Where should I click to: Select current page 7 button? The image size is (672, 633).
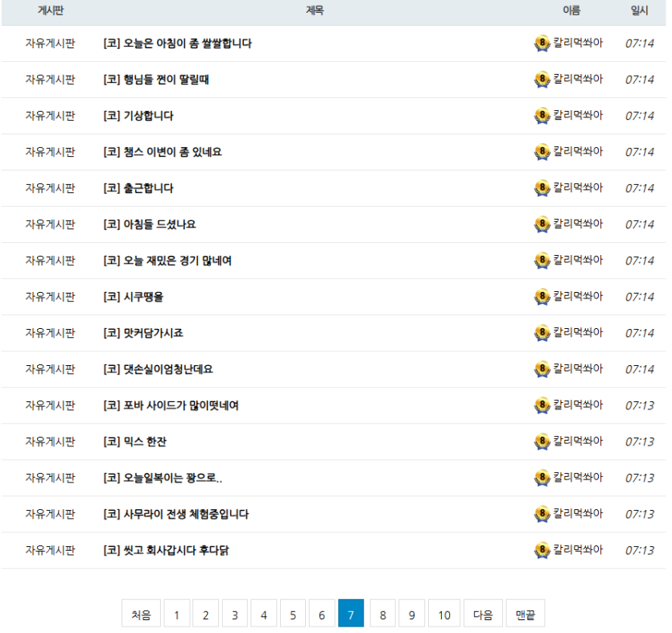point(351,615)
